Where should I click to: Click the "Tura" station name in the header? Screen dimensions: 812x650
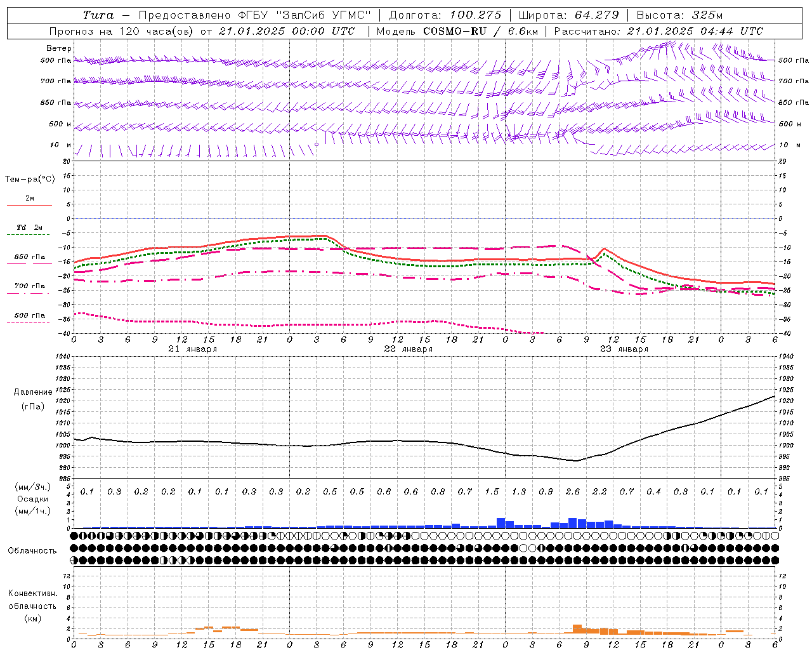[98, 15]
